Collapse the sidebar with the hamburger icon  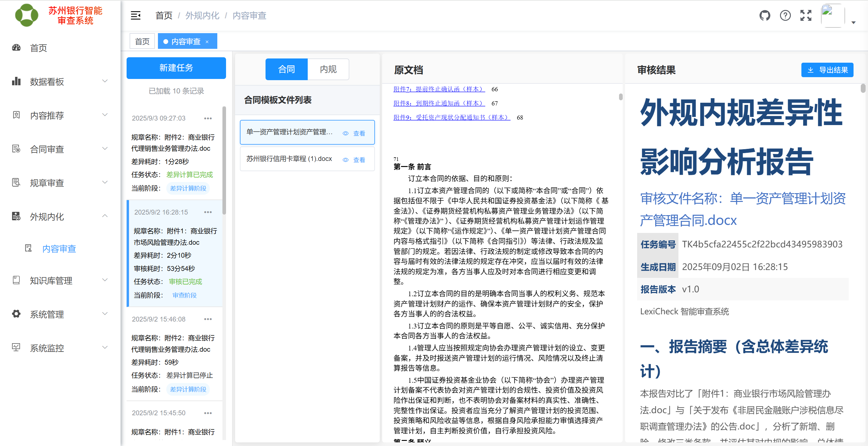135,15
